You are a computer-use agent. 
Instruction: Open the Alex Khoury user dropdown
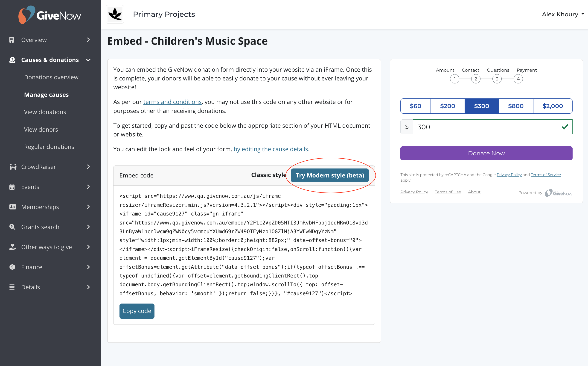tap(563, 14)
